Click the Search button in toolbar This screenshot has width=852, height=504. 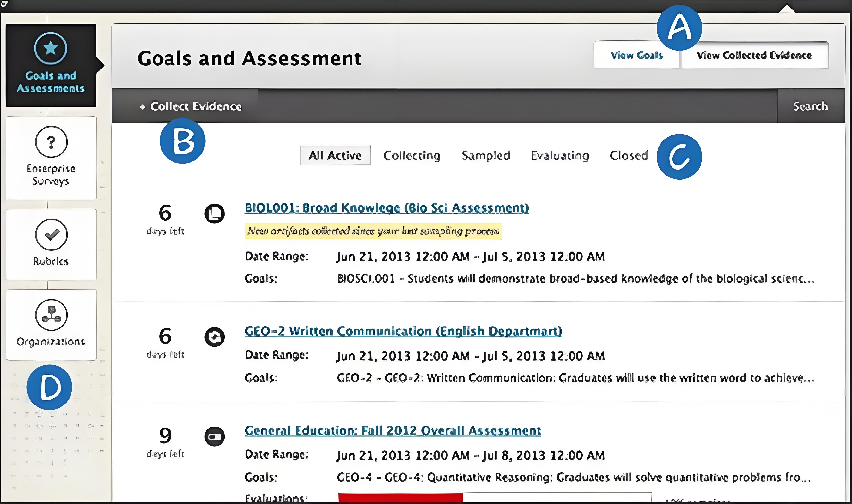point(810,106)
